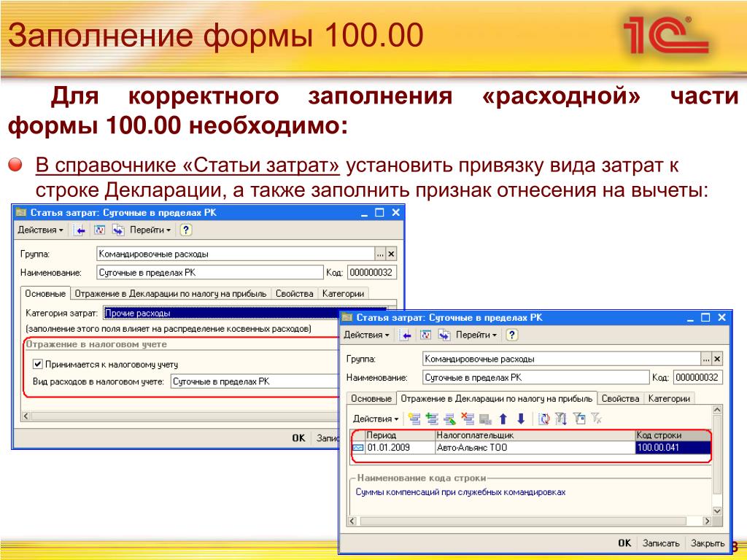Image resolution: width=747 pixels, height=560 pixels.
Task: Select Категории tab in front window
Action: [669, 399]
